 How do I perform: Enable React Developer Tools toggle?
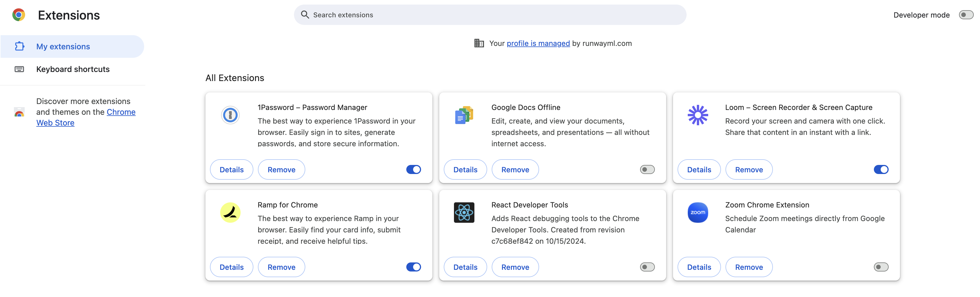[x=647, y=267]
